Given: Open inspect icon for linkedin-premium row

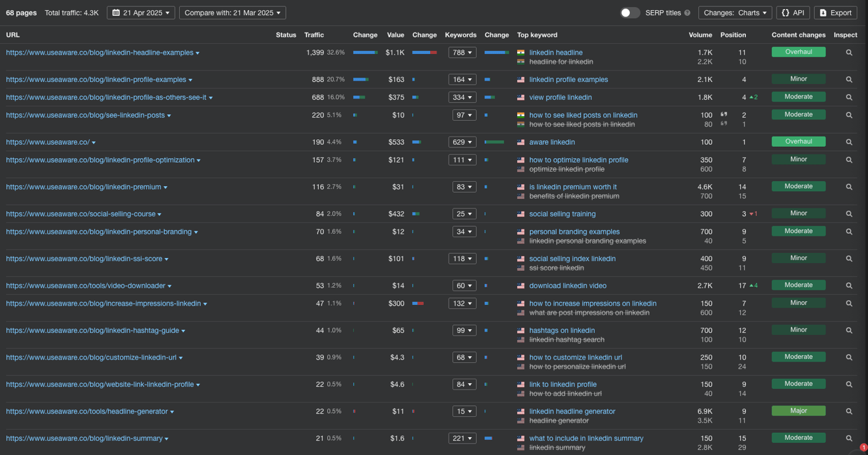Looking at the screenshot, I should [x=849, y=187].
